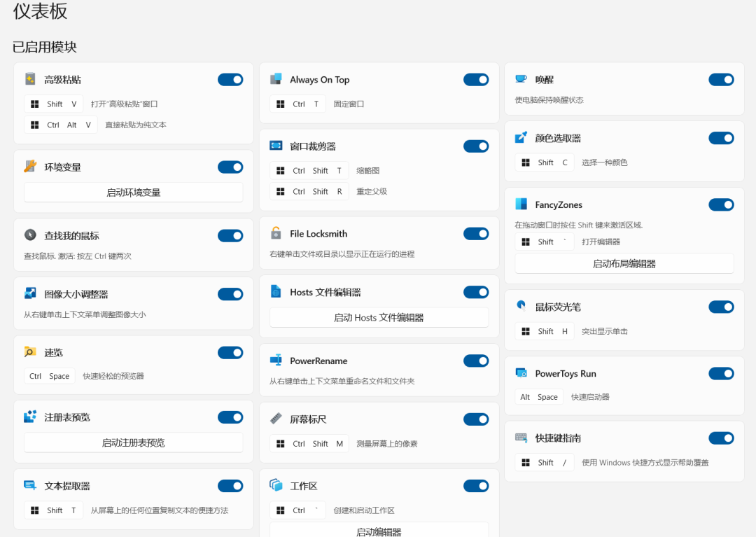This screenshot has width=756, height=537.
Task: Click the Windows key icon for 直接粘贴为纯文本
Action: coord(35,125)
